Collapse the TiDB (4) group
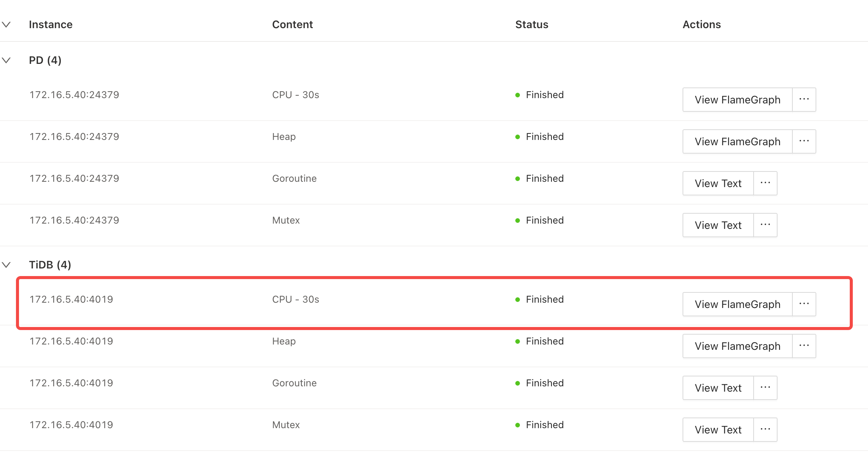Image resolution: width=868 pixels, height=454 pixels. pyautogui.click(x=6, y=265)
